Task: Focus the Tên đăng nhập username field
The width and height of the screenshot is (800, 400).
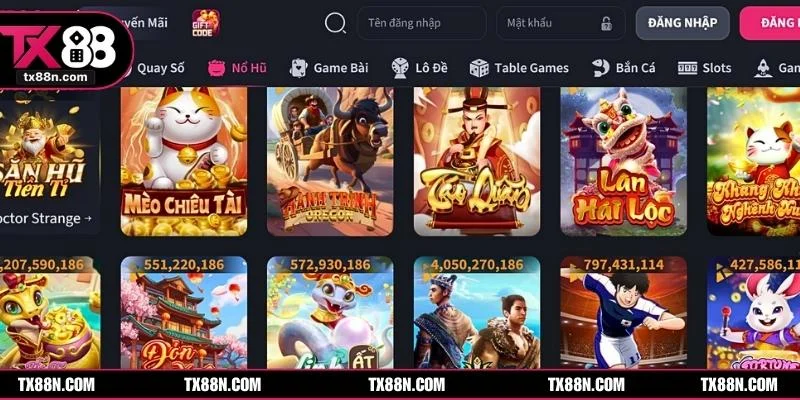Action: [x=421, y=23]
